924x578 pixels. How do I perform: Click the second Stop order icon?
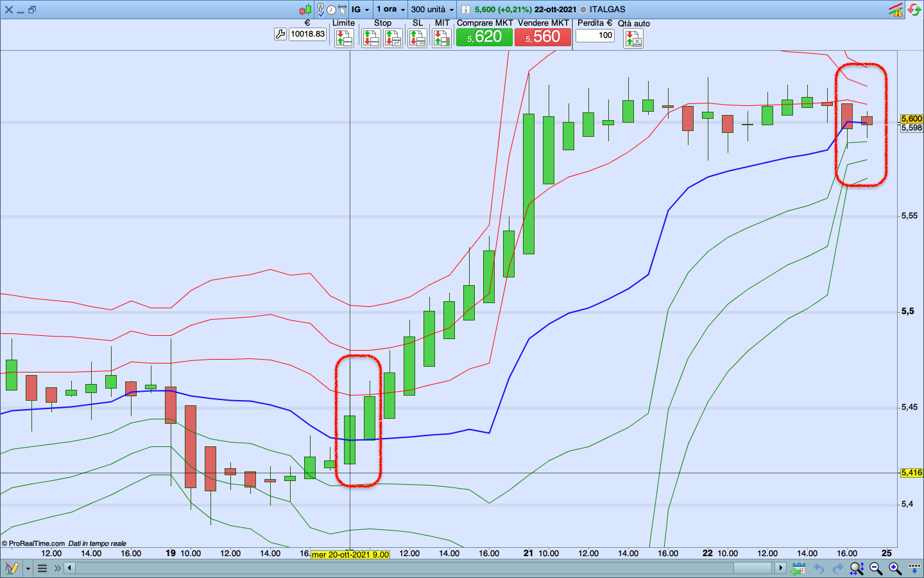tap(393, 39)
